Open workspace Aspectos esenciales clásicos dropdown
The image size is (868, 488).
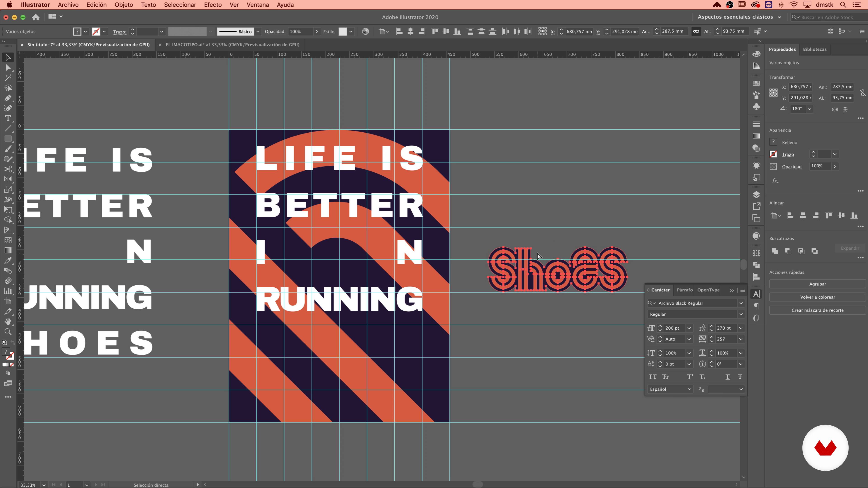tap(739, 17)
